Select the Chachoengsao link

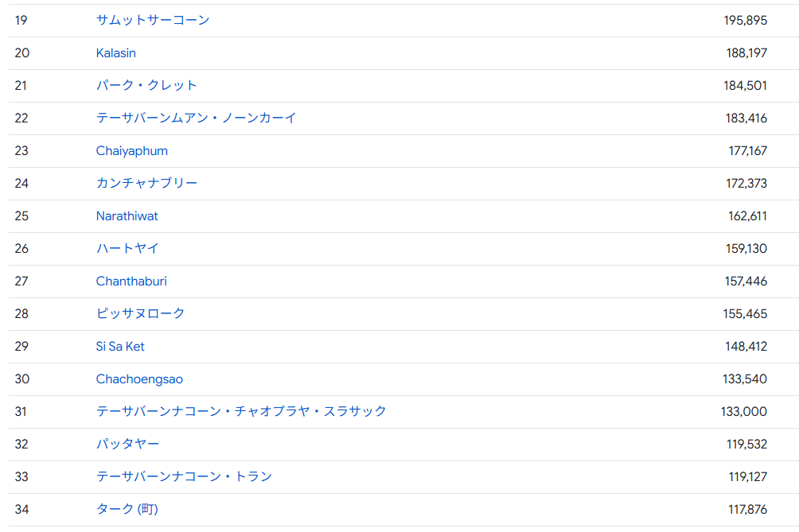(x=139, y=379)
